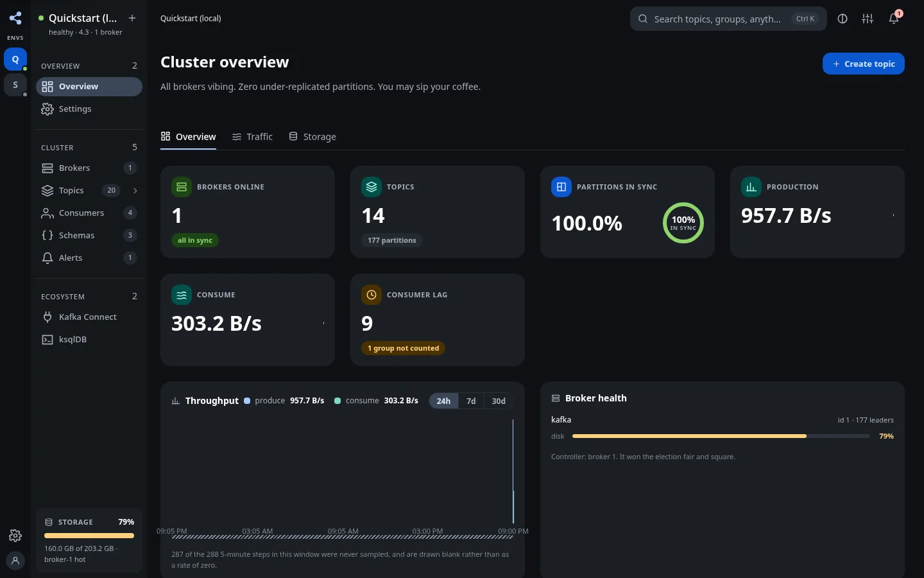The image size is (924, 578).
Task: Toggle the consume series legend
Action: tap(376, 401)
